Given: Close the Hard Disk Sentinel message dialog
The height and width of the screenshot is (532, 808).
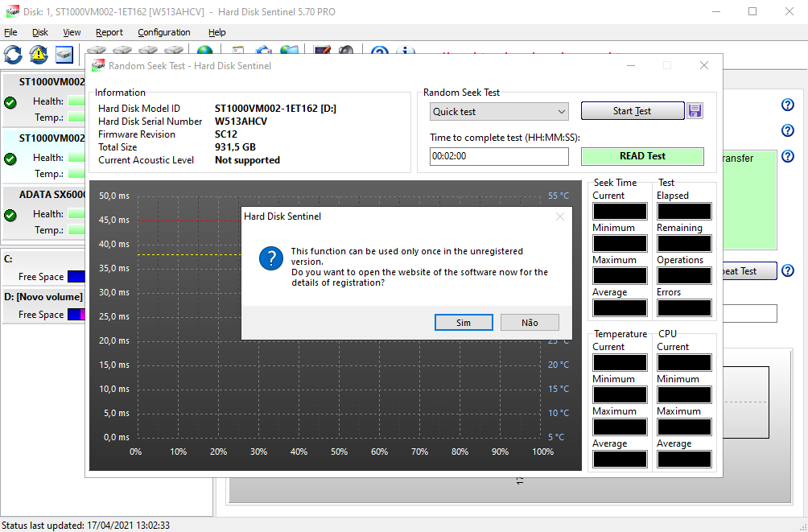Looking at the screenshot, I should (560, 217).
